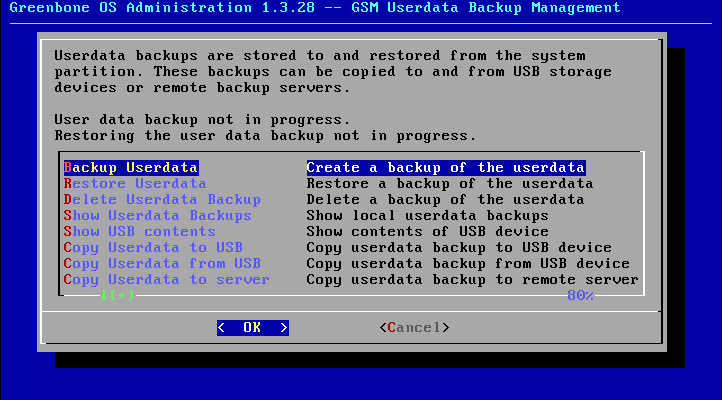Click the 80% scroll position indicator
722x400 pixels.
(580, 296)
